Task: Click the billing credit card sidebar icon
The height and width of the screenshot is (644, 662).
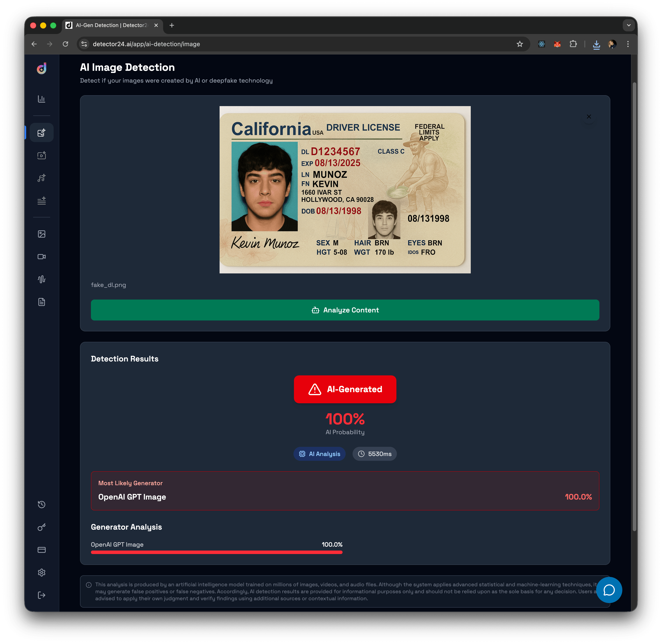Action: (41, 550)
